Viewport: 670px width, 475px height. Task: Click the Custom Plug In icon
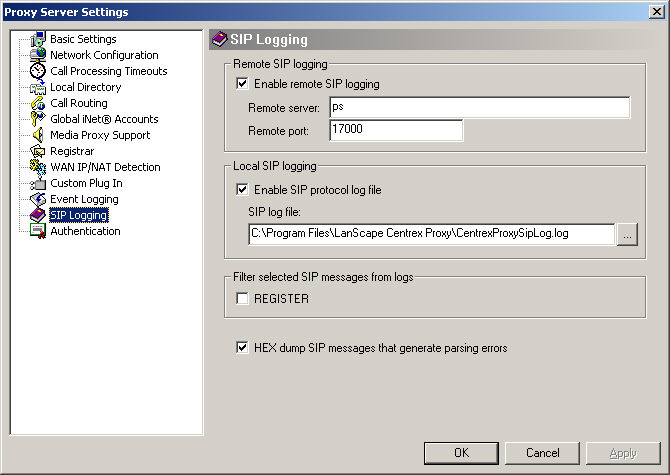(38, 183)
